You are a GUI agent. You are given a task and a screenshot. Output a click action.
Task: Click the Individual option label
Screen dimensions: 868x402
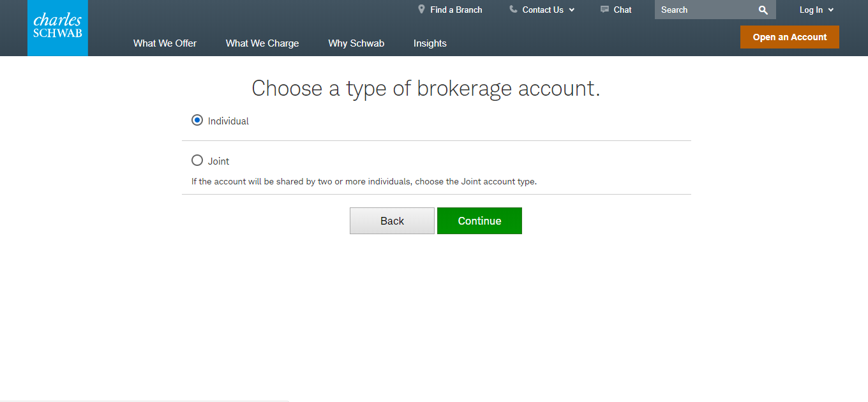click(x=228, y=121)
